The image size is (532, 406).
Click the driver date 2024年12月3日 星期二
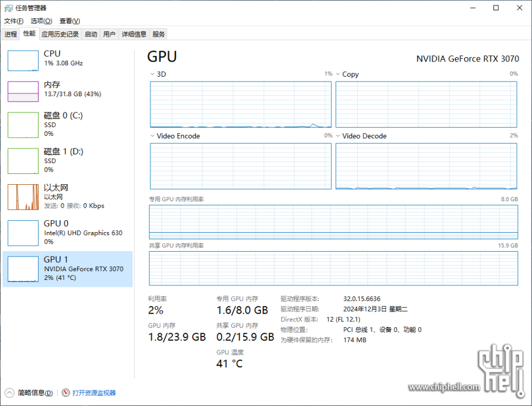pyautogui.click(x=375, y=309)
